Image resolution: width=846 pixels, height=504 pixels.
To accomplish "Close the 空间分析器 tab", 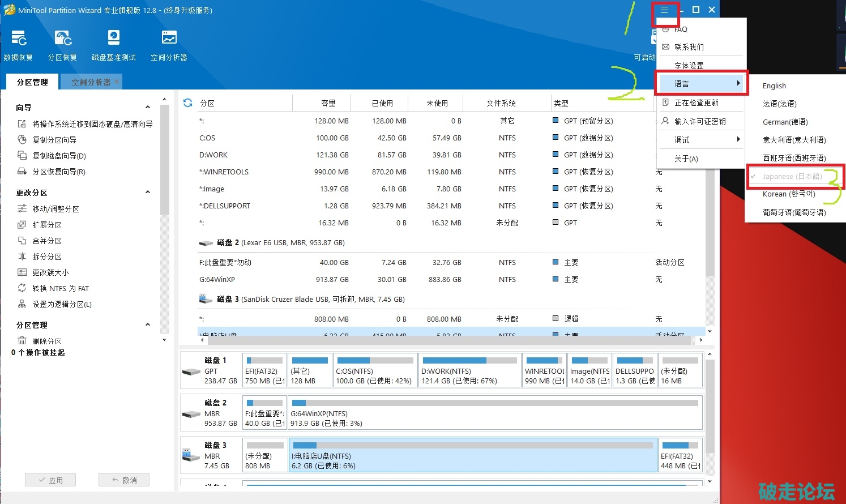I will [117, 82].
